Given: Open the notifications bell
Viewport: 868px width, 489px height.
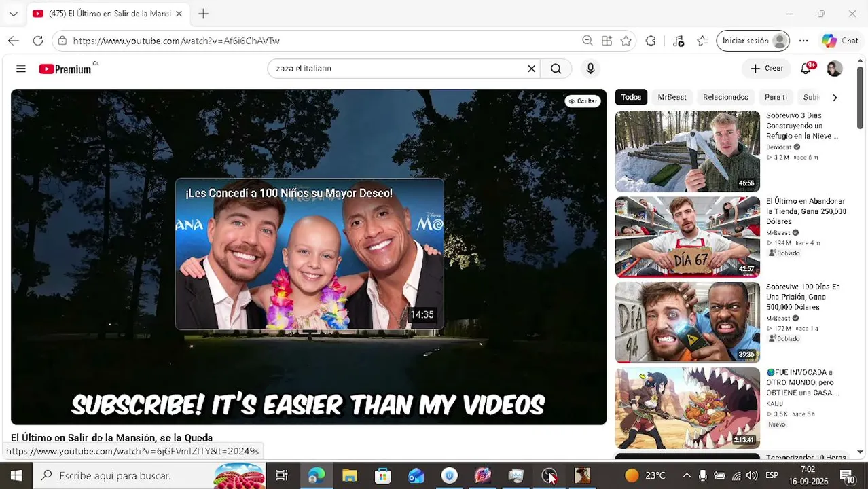Looking at the screenshot, I should pos(806,69).
